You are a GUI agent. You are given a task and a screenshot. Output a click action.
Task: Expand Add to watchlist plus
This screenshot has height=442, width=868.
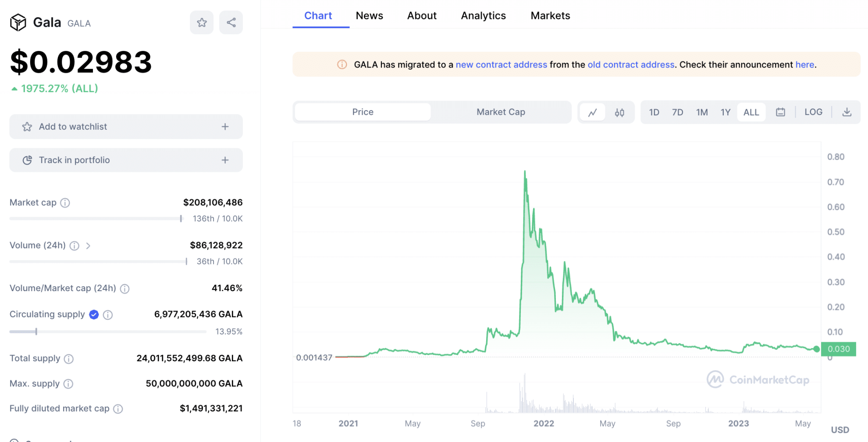click(225, 127)
